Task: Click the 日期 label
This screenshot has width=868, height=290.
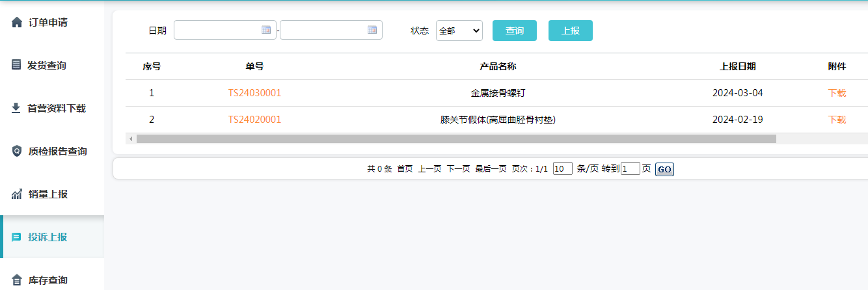Action: (x=157, y=31)
